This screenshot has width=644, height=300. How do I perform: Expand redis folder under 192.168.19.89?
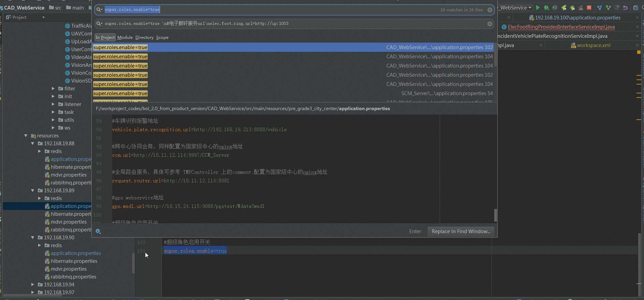[x=39, y=198]
